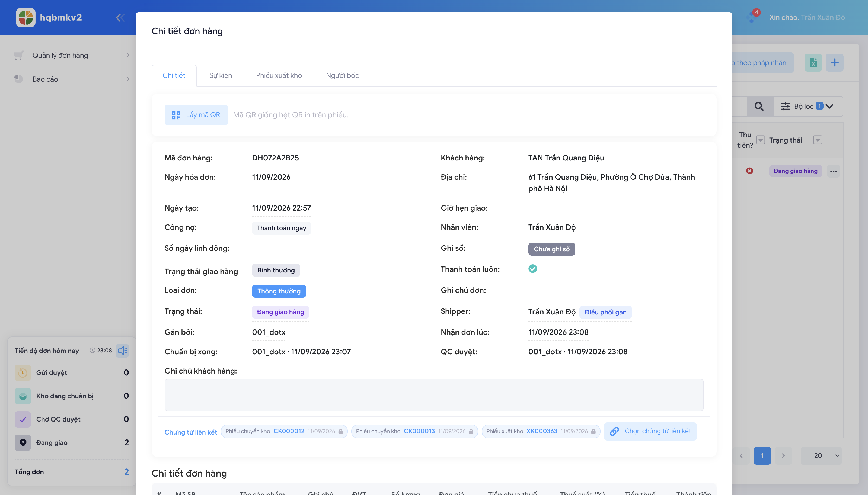Switch to the Sự kiện tab

[221, 75]
